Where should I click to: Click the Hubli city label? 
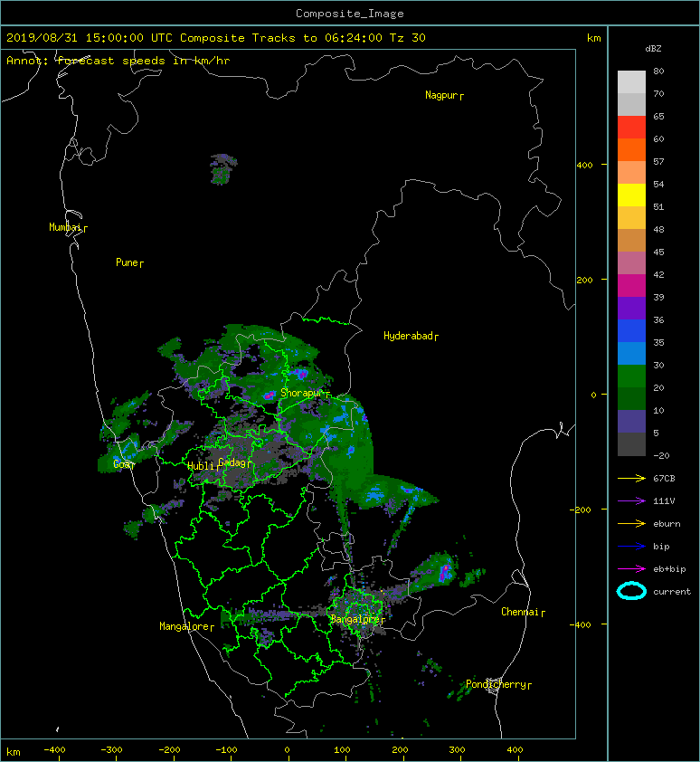pos(201,466)
